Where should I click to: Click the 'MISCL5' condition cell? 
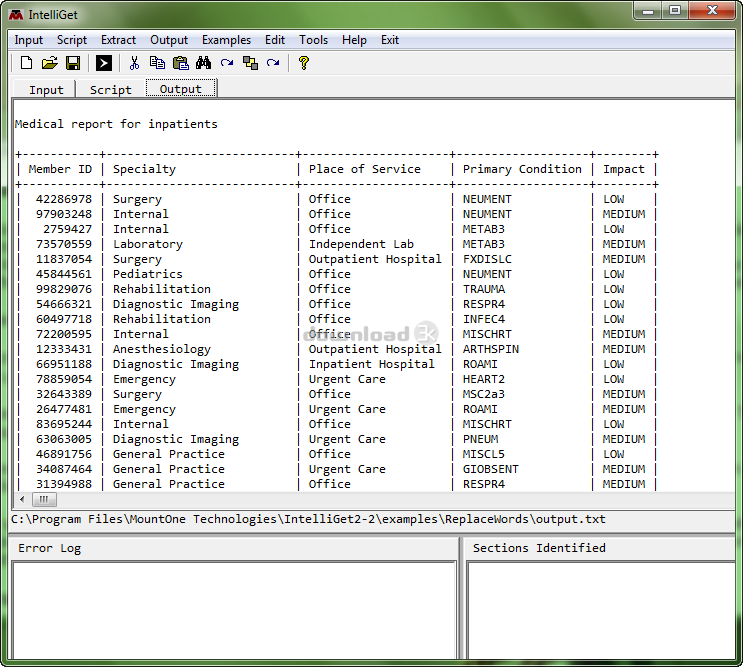(x=484, y=454)
